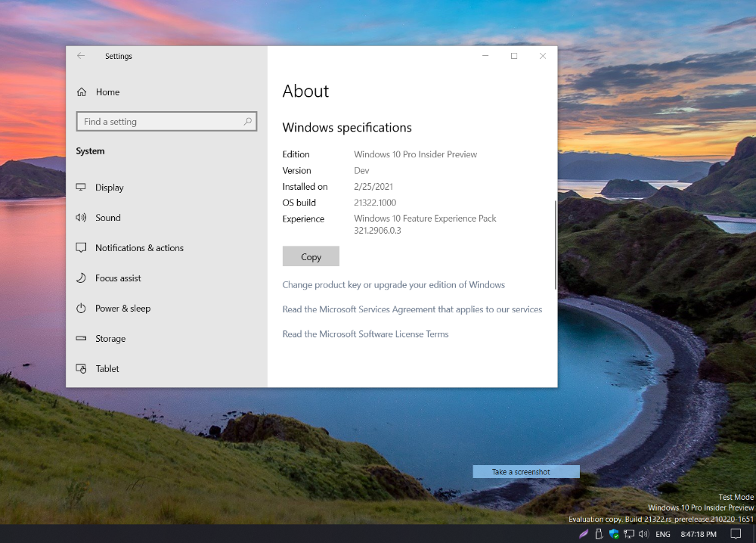Click the OS build label
This screenshot has height=543, width=756.
(x=299, y=203)
